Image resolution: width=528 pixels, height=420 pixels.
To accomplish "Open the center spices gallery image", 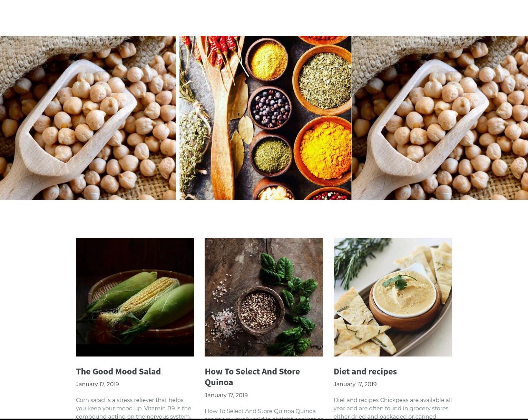I will coord(265,118).
